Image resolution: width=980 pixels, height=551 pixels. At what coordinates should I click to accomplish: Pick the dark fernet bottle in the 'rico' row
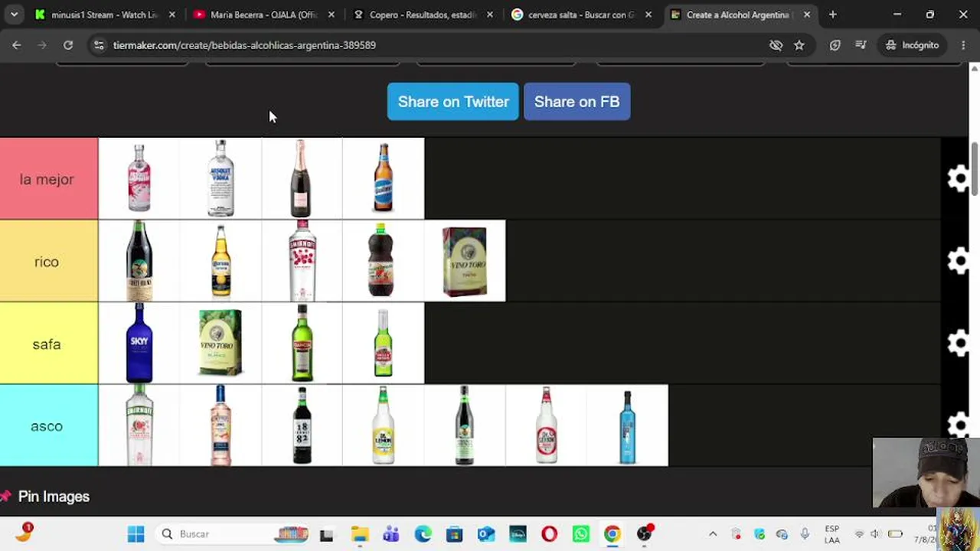coord(139,261)
